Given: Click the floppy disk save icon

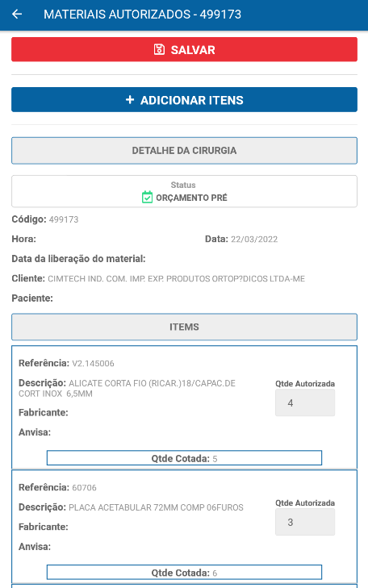Looking at the screenshot, I should (x=159, y=49).
